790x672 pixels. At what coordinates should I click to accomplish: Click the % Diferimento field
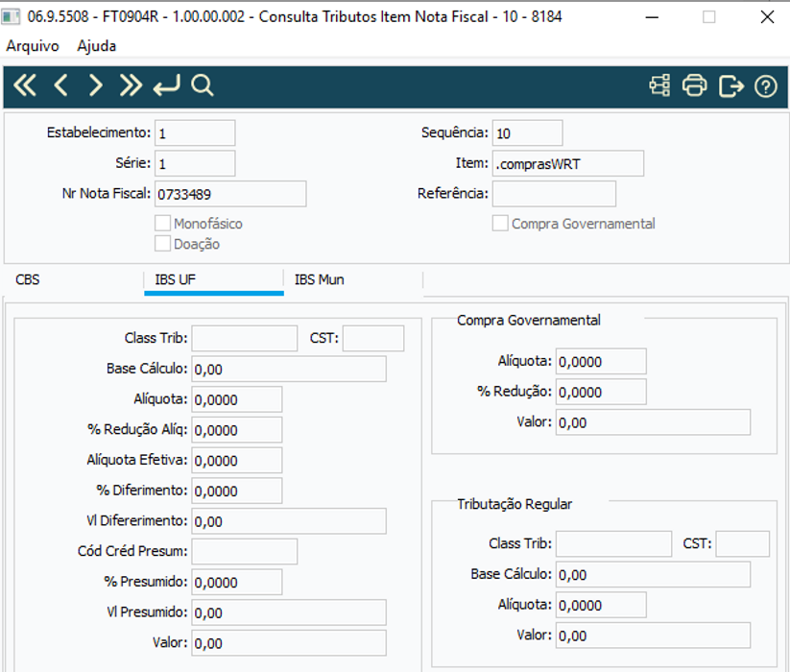click(237, 491)
